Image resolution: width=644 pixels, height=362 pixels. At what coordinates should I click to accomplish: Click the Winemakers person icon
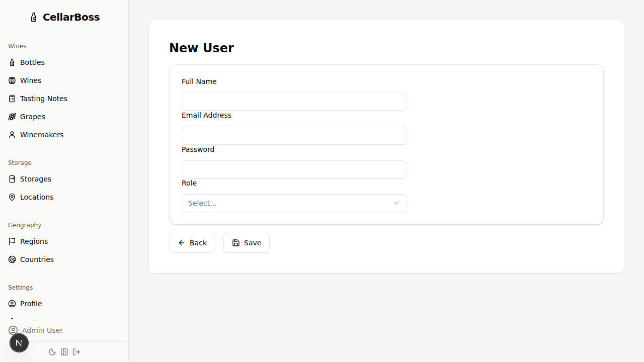pyautogui.click(x=12, y=135)
